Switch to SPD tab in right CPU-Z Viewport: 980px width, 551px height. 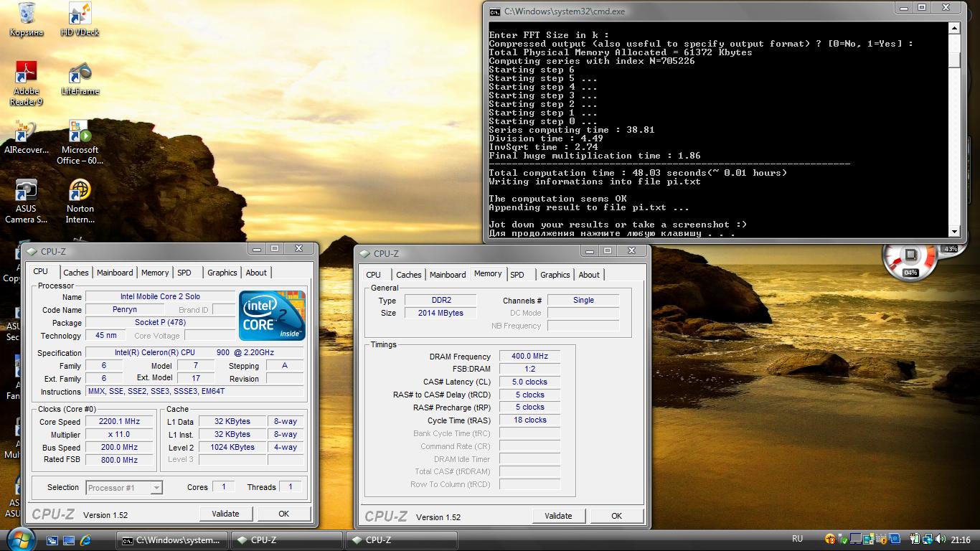click(x=518, y=275)
